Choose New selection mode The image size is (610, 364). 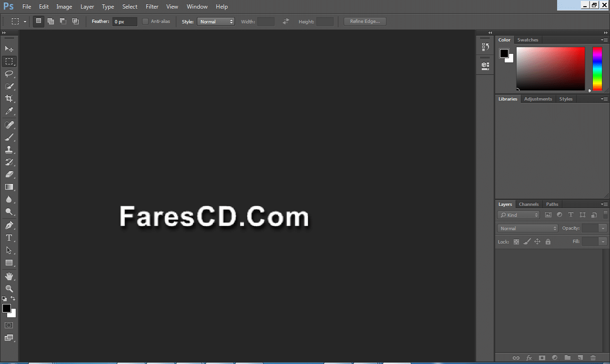click(x=39, y=21)
